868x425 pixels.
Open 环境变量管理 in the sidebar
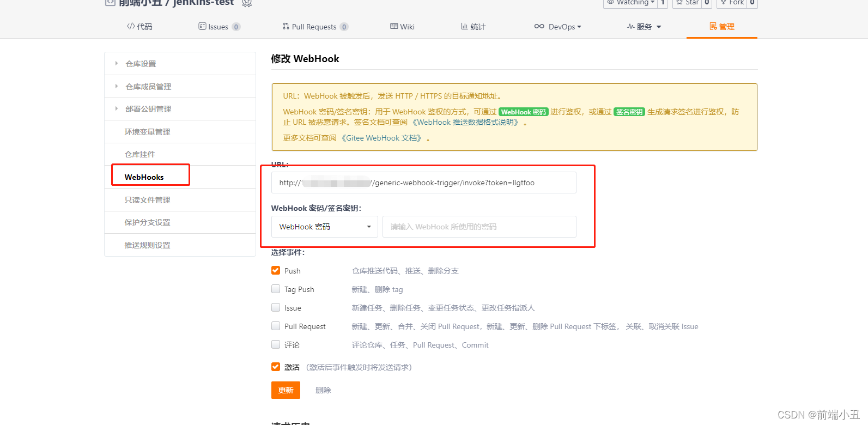click(180, 132)
